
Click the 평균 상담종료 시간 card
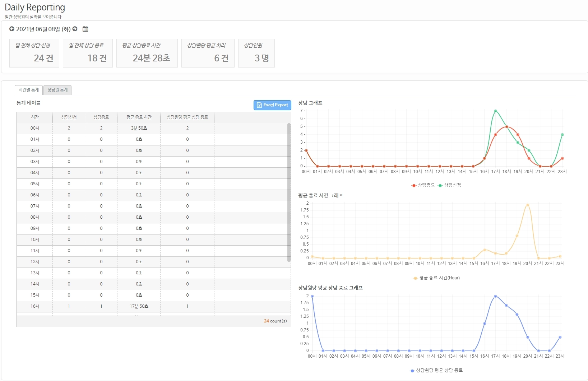tap(147, 53)
